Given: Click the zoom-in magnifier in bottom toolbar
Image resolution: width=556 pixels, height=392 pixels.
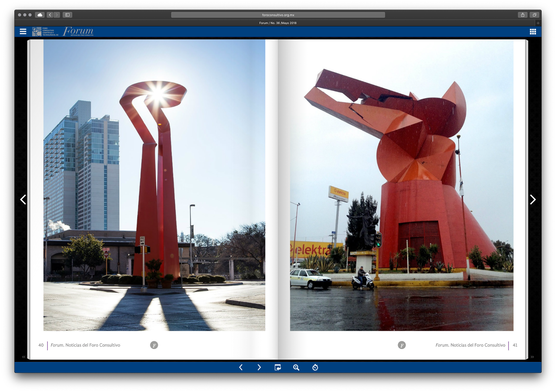Looking at the screenshot, I should click(x=296, y=367).
